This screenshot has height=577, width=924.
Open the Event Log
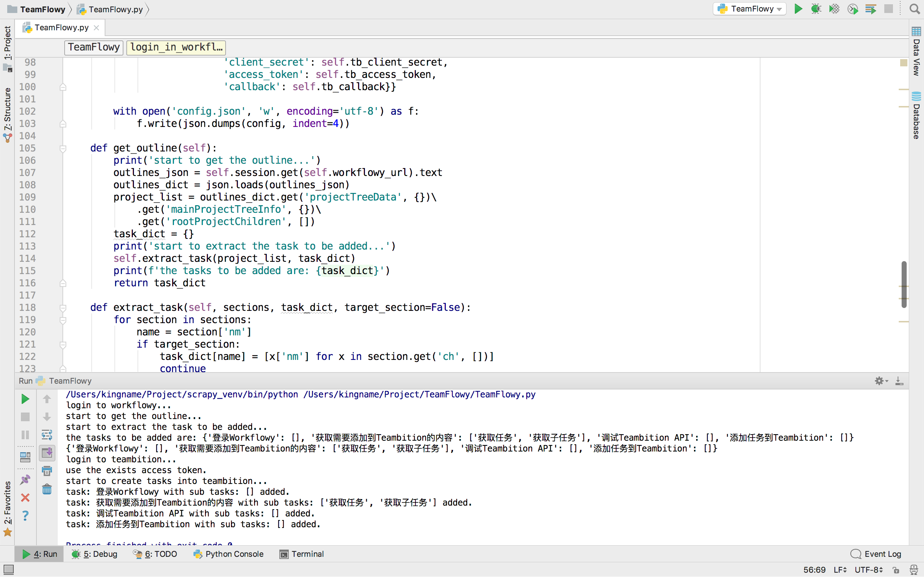click(x=876, y=554)
